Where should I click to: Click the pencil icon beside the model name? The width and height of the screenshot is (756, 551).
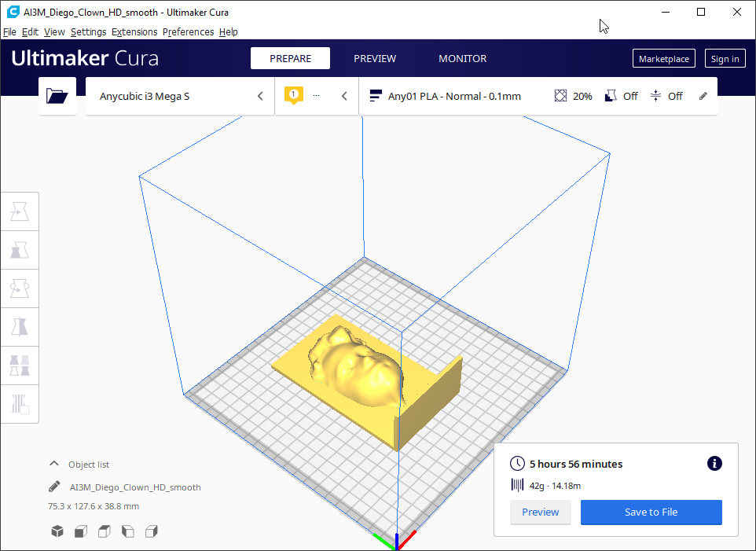coord(54,487)
